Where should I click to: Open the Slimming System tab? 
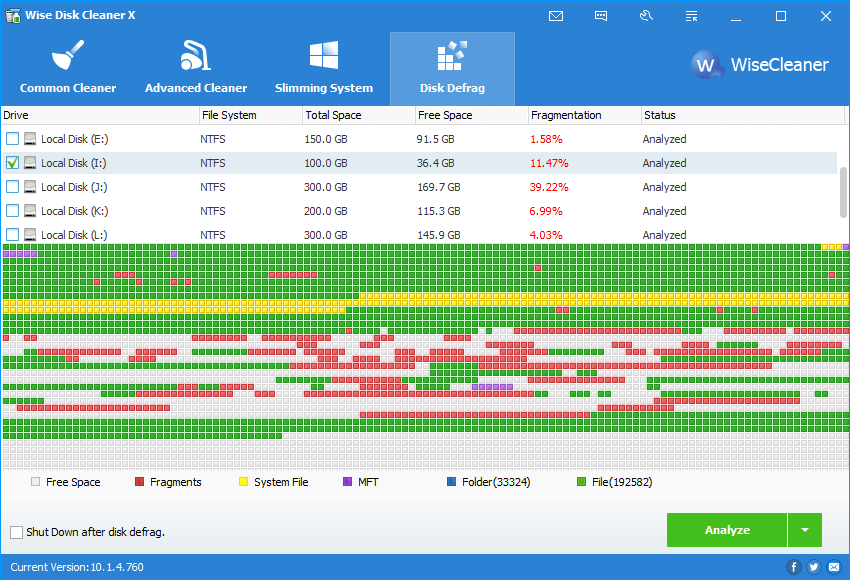324,68
